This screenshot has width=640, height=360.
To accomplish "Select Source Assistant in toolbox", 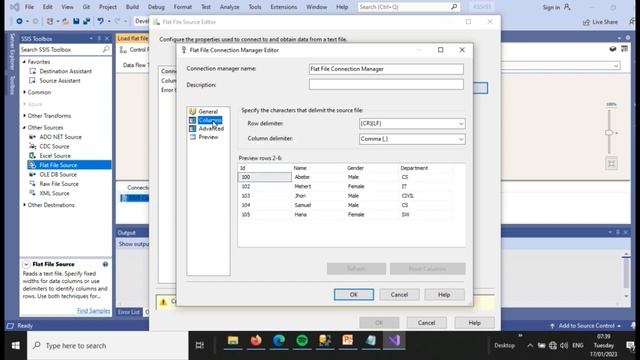I will [x=60, y=80].
